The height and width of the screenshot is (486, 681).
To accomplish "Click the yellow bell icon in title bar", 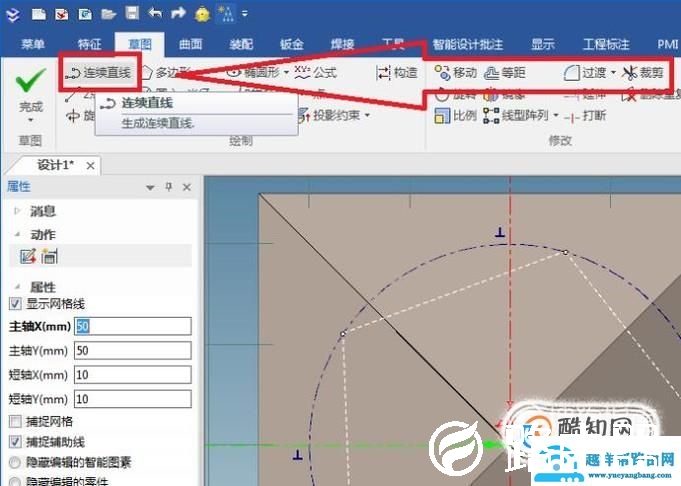I will (x=202, y=14).
